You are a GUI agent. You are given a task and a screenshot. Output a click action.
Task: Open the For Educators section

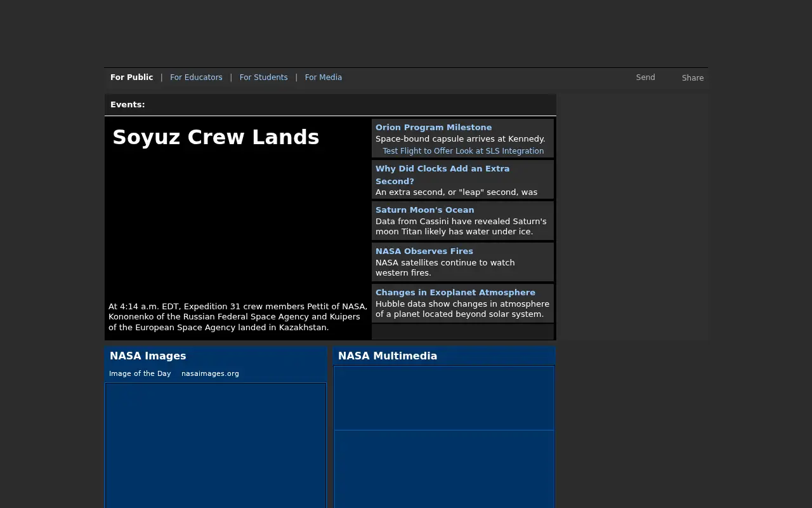tap(196, 77)
